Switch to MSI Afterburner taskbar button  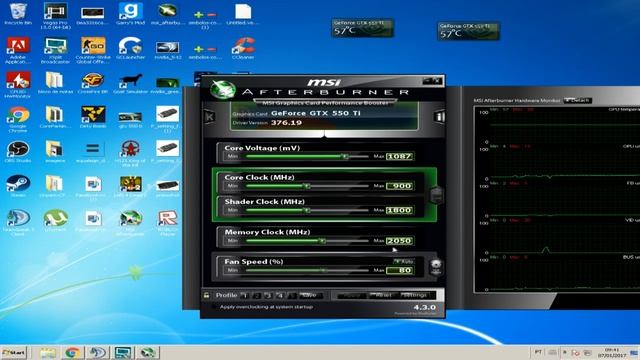[147, 353]
